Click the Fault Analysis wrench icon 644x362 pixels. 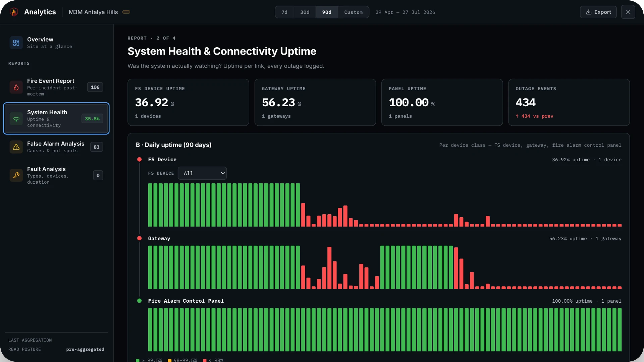pyautogui.click(x=16, y=175)
